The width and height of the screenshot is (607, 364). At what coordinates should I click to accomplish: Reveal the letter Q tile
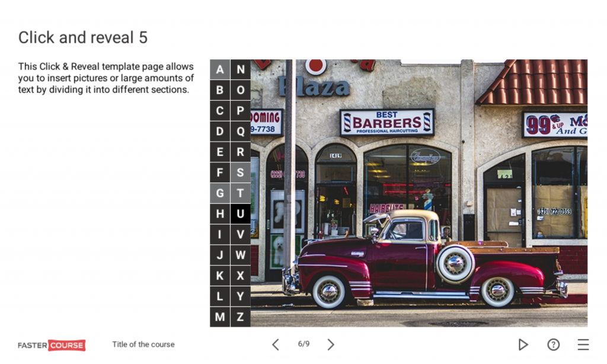point(240,131)
